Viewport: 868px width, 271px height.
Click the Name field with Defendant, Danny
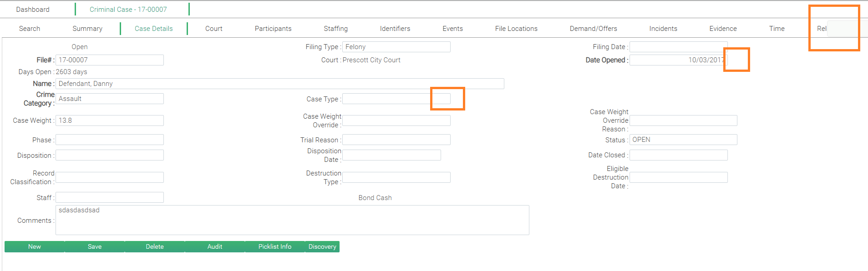click(279, 84)
